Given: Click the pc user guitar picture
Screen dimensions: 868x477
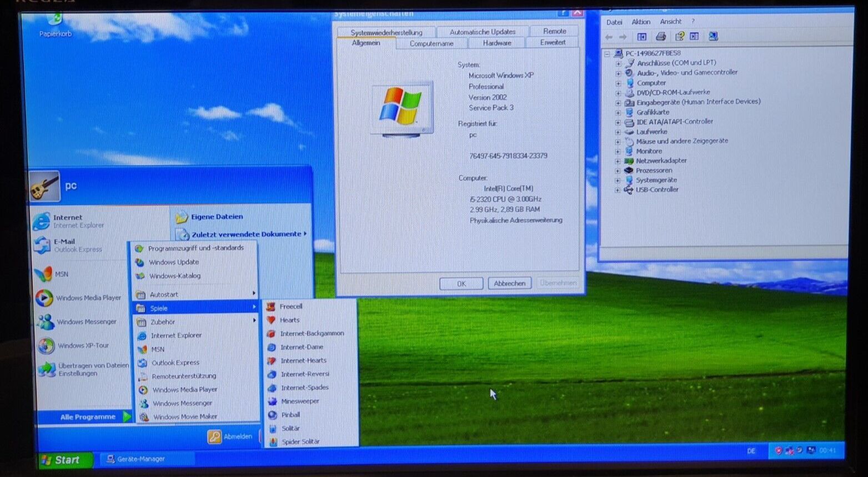Looking at the screenshot, I should coord(45,186).
